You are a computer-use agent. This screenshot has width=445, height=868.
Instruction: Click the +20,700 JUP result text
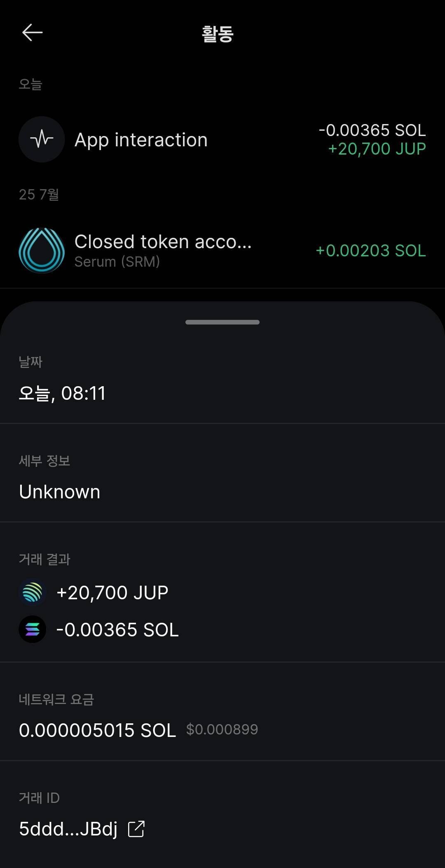pyautogui.click(x=112, y=593)
